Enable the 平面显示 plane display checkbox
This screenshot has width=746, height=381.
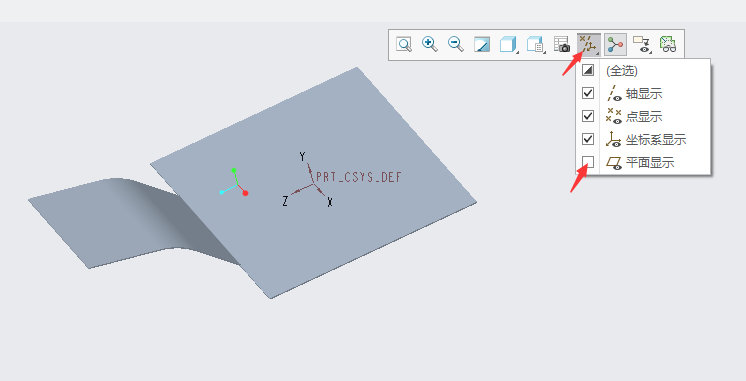click(588, 162)
